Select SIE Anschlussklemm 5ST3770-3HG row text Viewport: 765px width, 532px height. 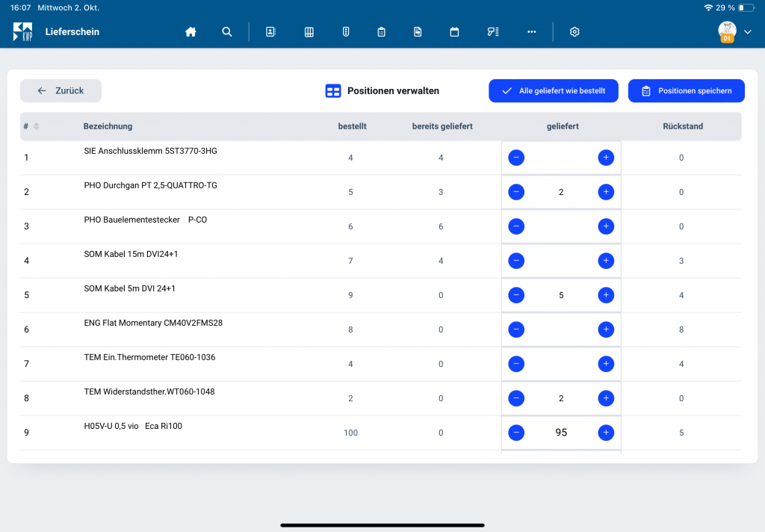(x=150, y=151)
